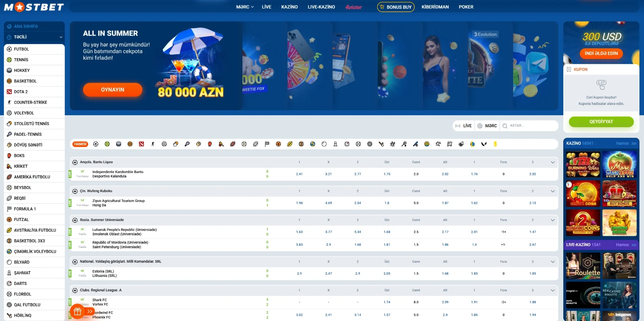The width and height of the screenshot is (644, 321).
Task: Open LIVE-KAZİNO in top navigation
Action: pyautogui.click(x=321, y=7)
